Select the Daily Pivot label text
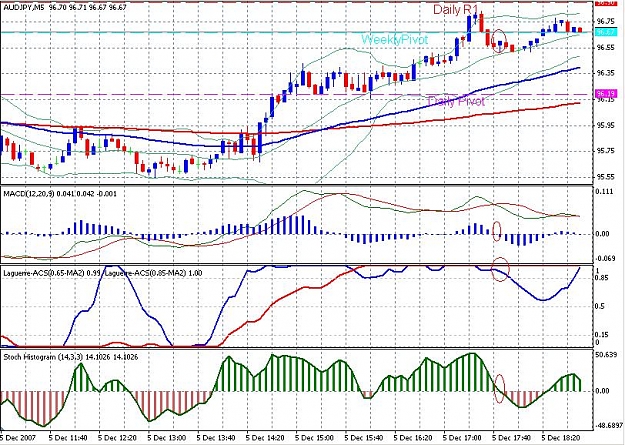 [456, 102]
